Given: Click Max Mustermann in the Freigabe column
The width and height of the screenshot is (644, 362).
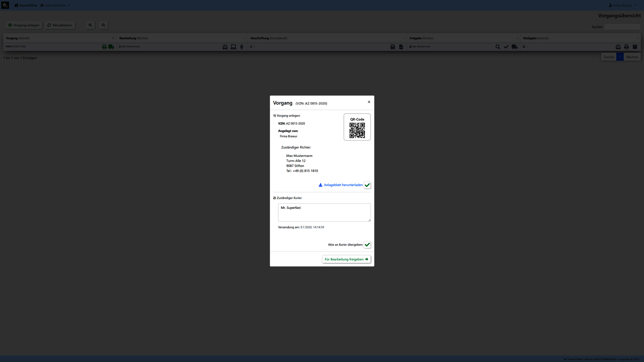Looking at the screenshot, I should point(421,47).
